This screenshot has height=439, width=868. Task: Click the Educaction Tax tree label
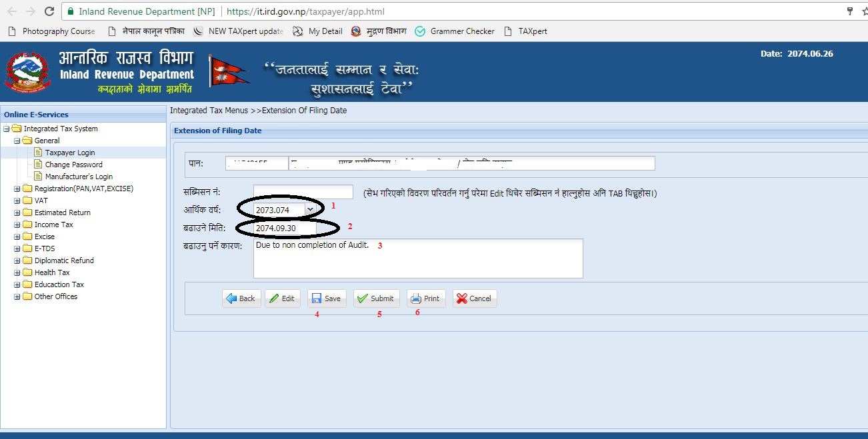[x=59, y=284]
